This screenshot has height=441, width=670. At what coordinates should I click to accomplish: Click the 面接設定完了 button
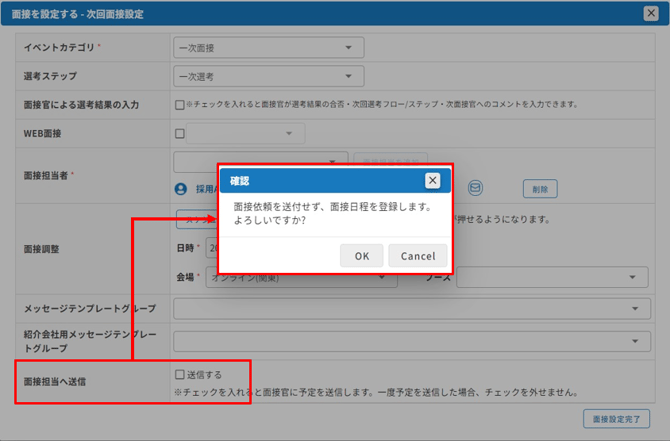pyautogui.click(x=616, y=419)
